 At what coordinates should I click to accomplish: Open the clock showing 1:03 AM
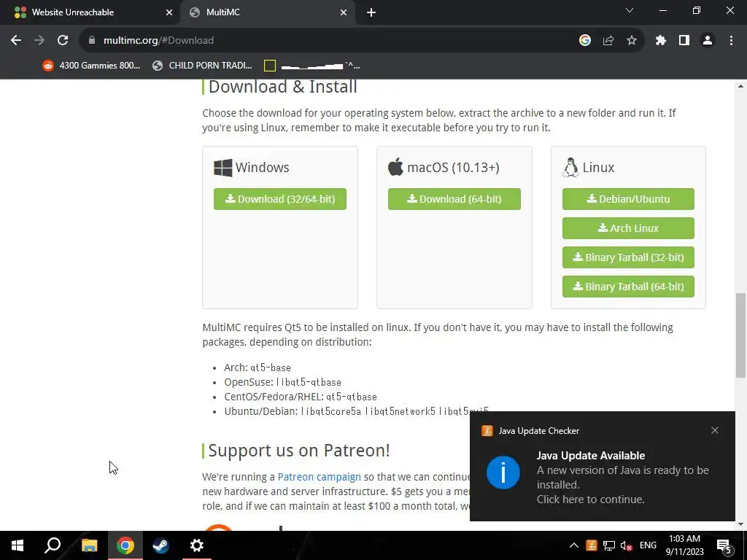684,545
